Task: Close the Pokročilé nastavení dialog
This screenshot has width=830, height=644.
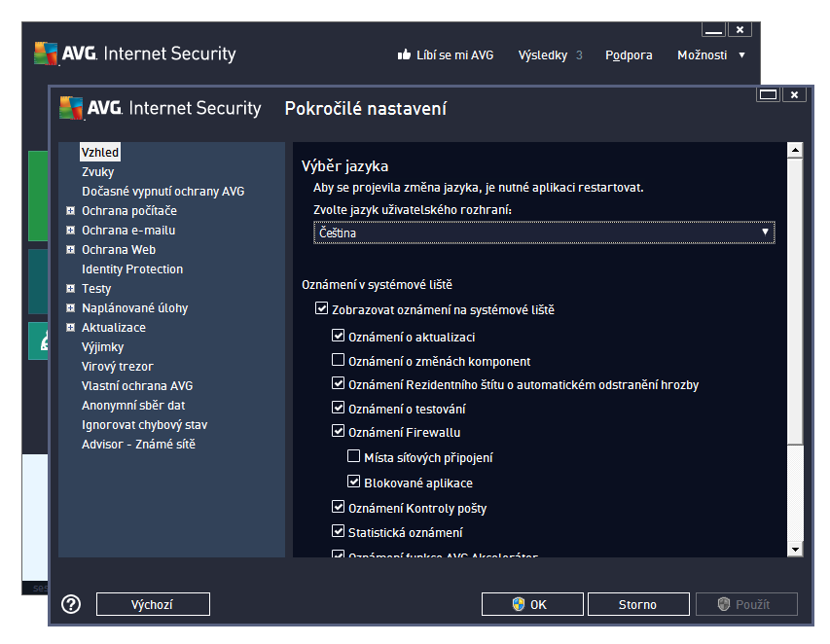Action: tap(794, 94)
